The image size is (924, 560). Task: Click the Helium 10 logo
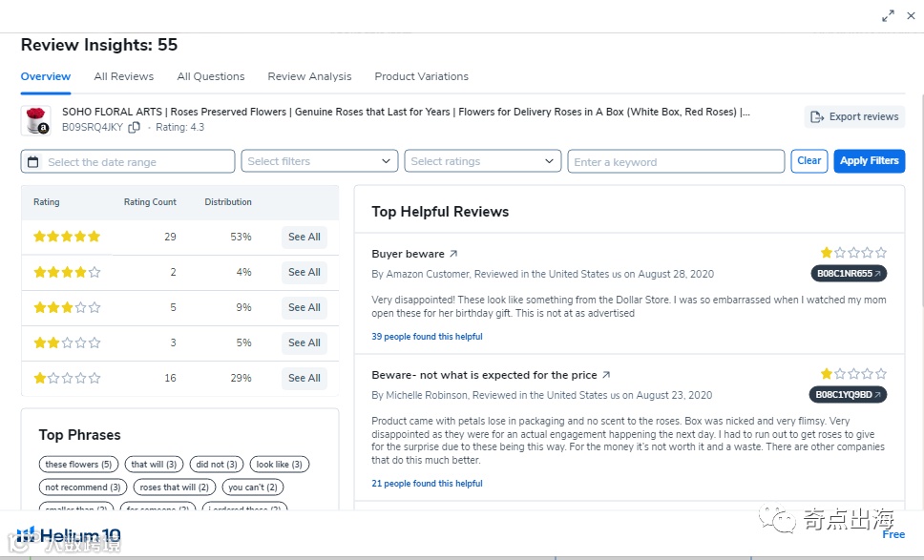[x=69, y=535]
